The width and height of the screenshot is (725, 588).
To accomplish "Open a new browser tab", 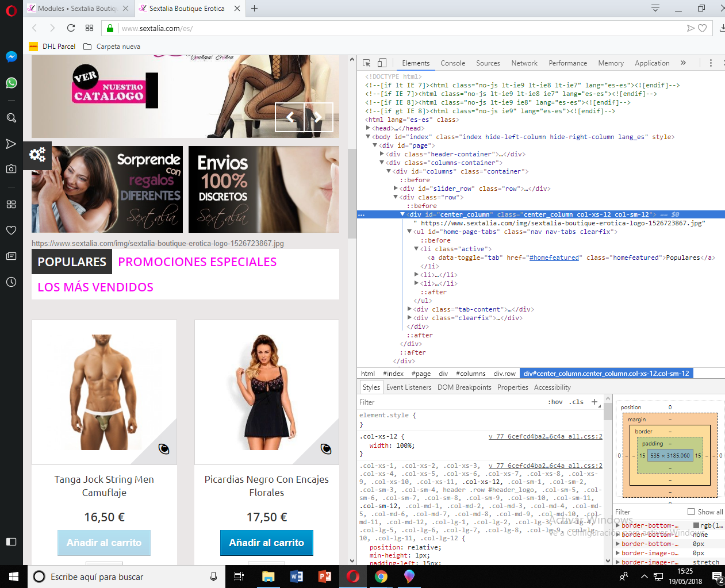I will tap(254, 8).
